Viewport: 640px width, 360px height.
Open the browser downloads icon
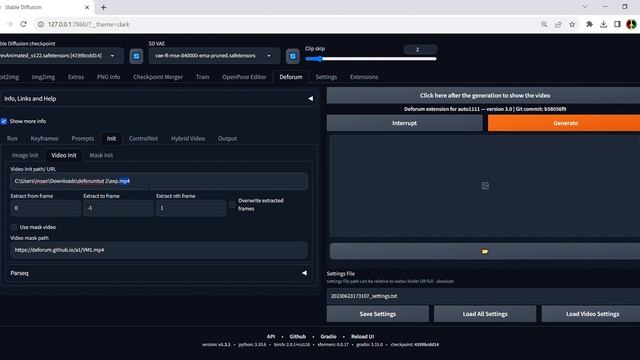point(604,24)
